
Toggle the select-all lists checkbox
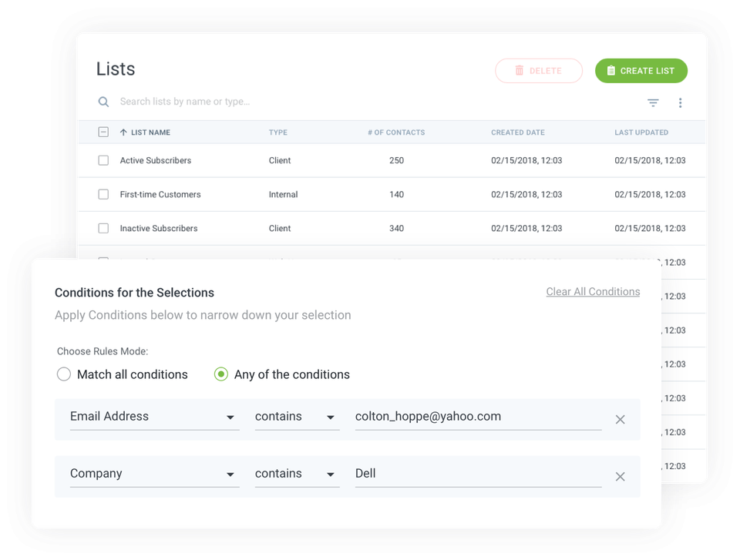(x=103, y=132)
